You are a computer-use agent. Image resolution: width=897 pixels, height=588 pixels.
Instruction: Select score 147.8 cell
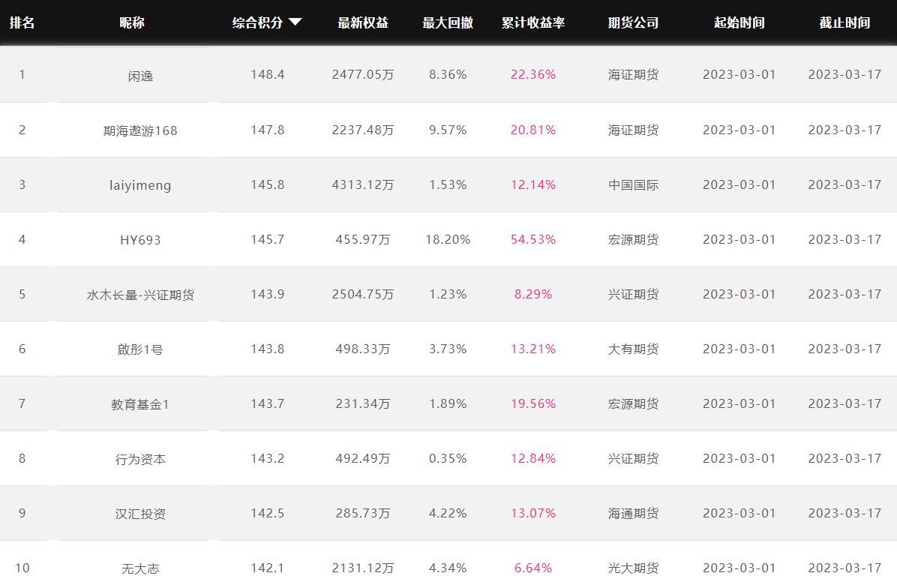[267, 130]
